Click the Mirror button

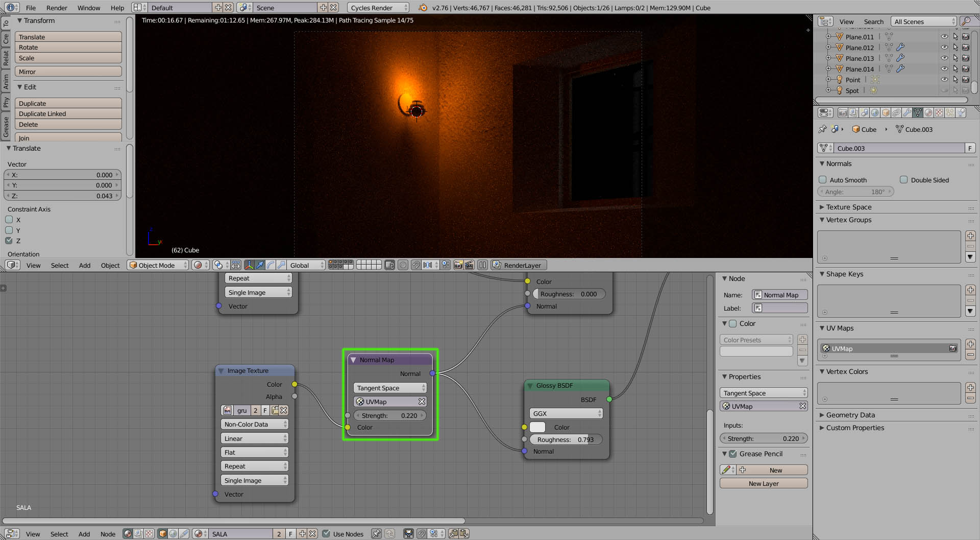tap(68, 72)
